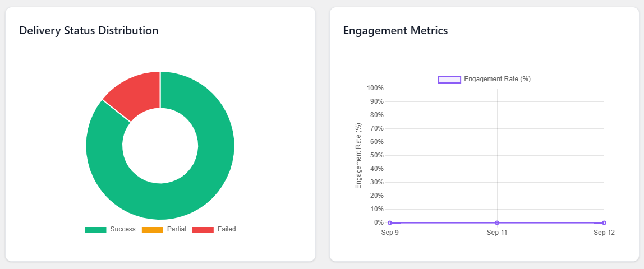Click the 80% y-axis label
This screenshot has height=269, width=644.
click(376, 115)
